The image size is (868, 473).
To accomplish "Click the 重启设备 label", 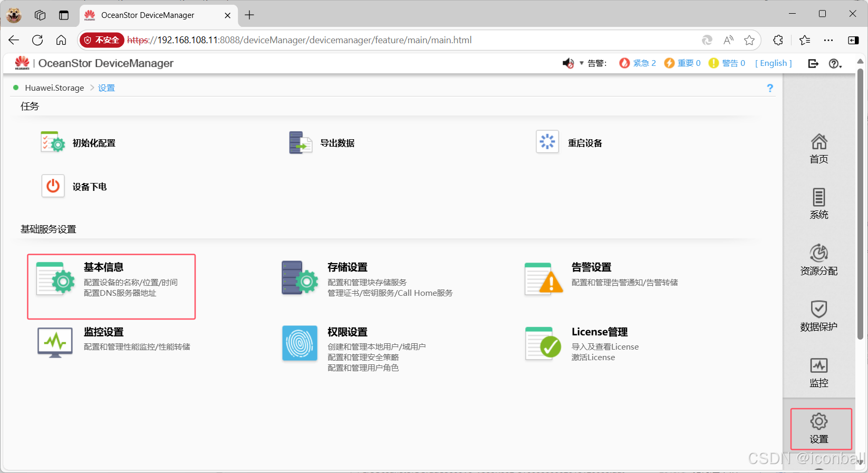I will point(585,143).
